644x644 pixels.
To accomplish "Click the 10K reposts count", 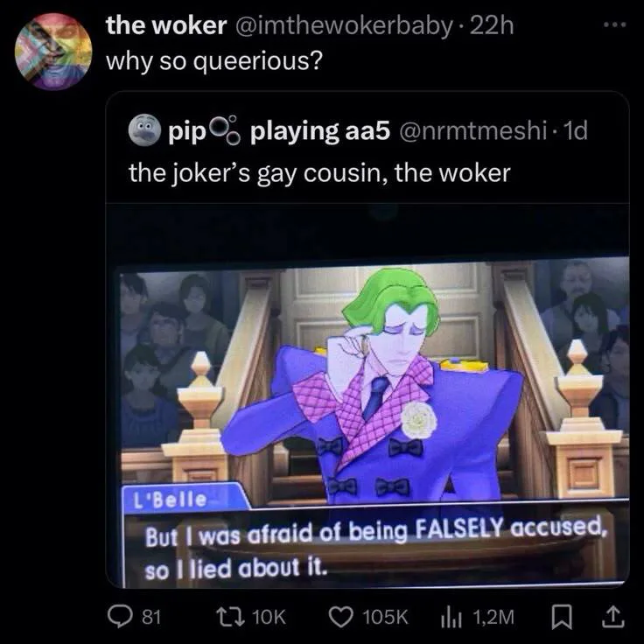I will pos(269,617).
